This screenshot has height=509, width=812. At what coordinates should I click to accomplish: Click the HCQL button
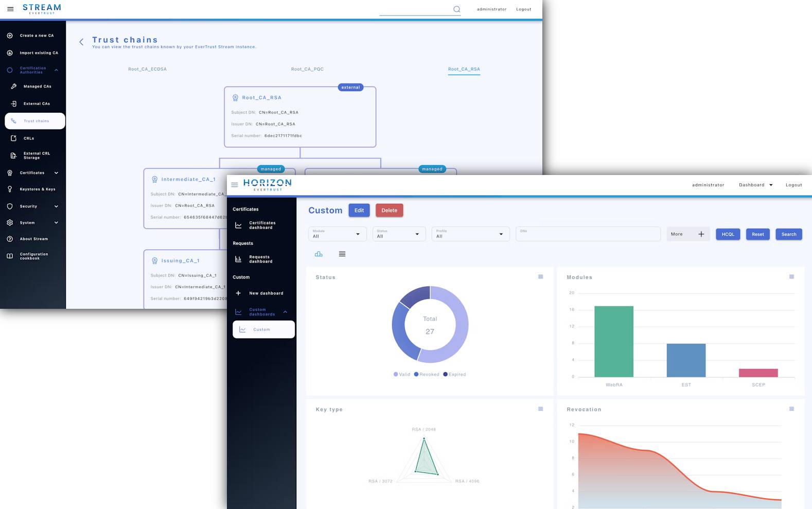point(728,234)
